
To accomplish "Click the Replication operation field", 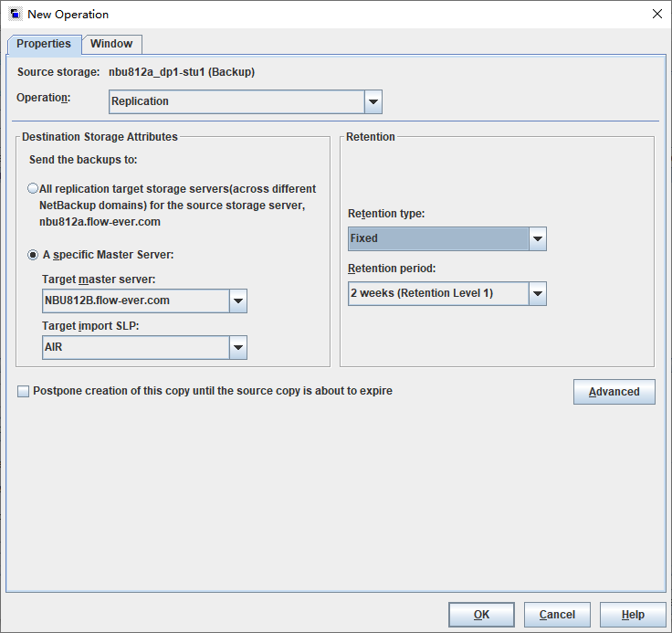I will (x=237, y=101).
